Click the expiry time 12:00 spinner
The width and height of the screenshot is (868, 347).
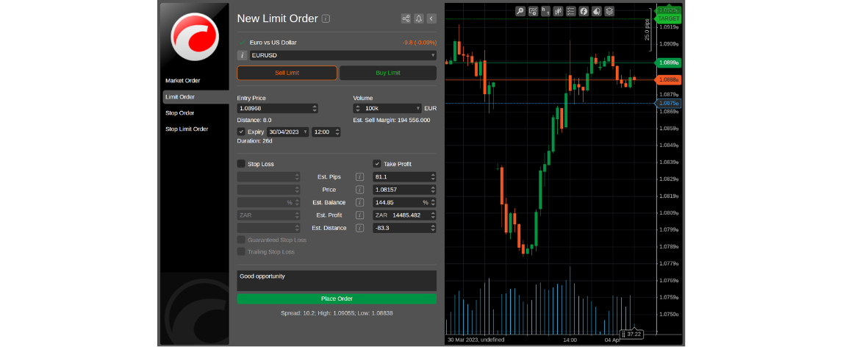point(337,132)
